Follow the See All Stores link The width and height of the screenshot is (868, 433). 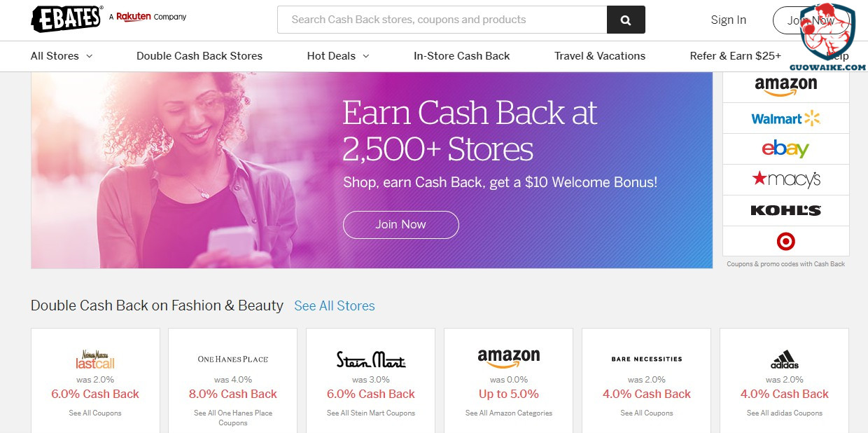coord(335,305)
